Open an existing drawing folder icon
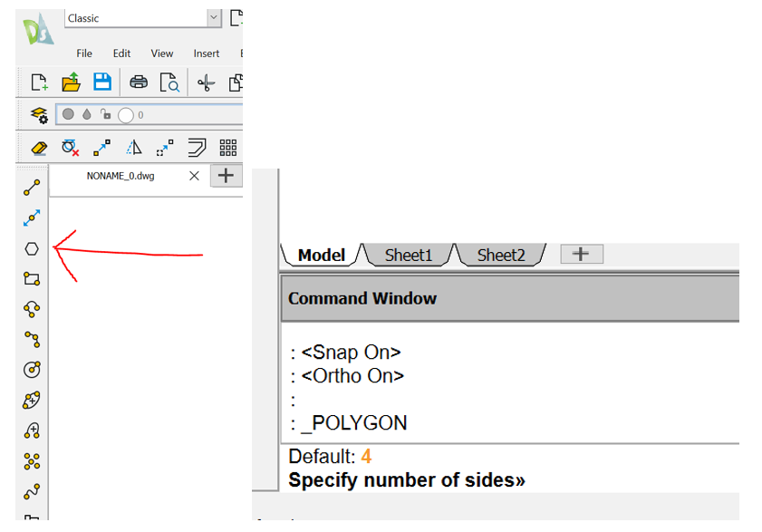This screenshot has height=532, width=762. [x=71, y=82]
